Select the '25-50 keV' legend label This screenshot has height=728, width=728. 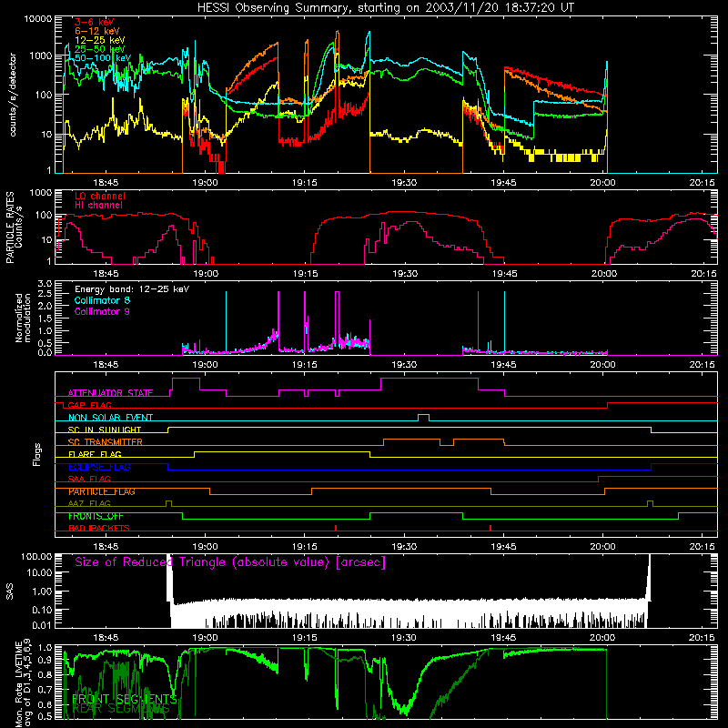click(99, 49)
